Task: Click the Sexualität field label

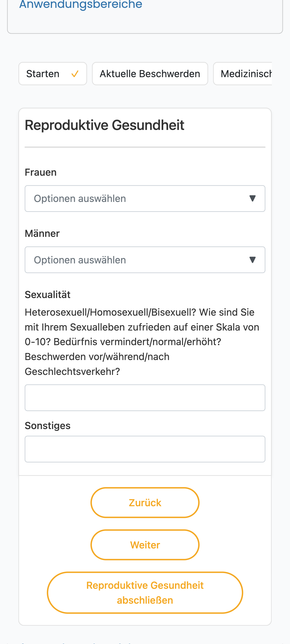Action: (48, 295)
